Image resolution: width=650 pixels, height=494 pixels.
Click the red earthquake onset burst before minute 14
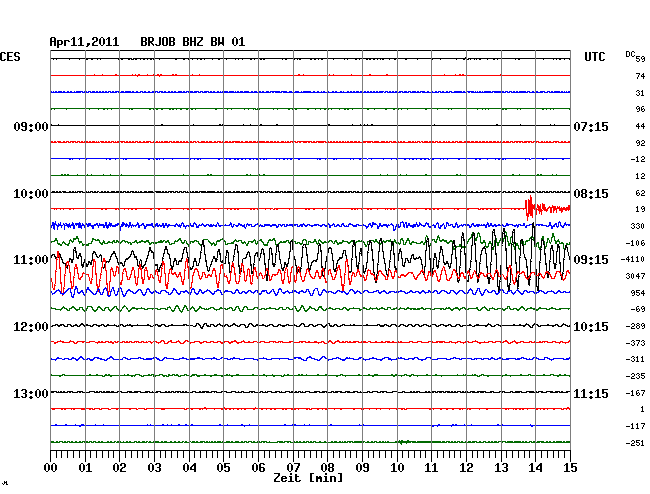(530, 208)
